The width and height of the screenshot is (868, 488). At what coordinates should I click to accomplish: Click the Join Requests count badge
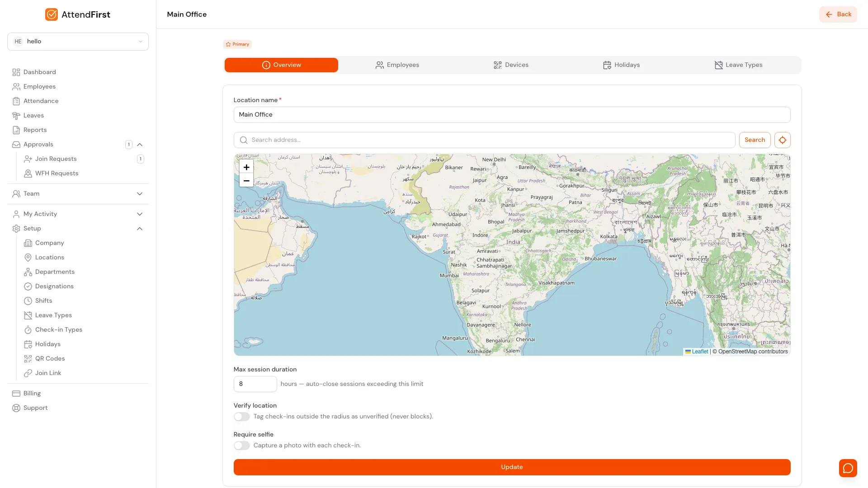141,159
